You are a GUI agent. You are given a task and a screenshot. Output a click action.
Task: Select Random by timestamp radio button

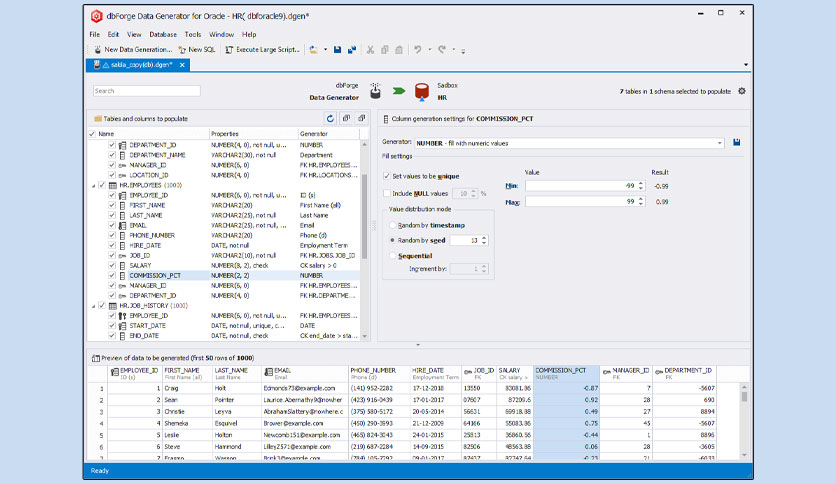click(x=393, y=225)
